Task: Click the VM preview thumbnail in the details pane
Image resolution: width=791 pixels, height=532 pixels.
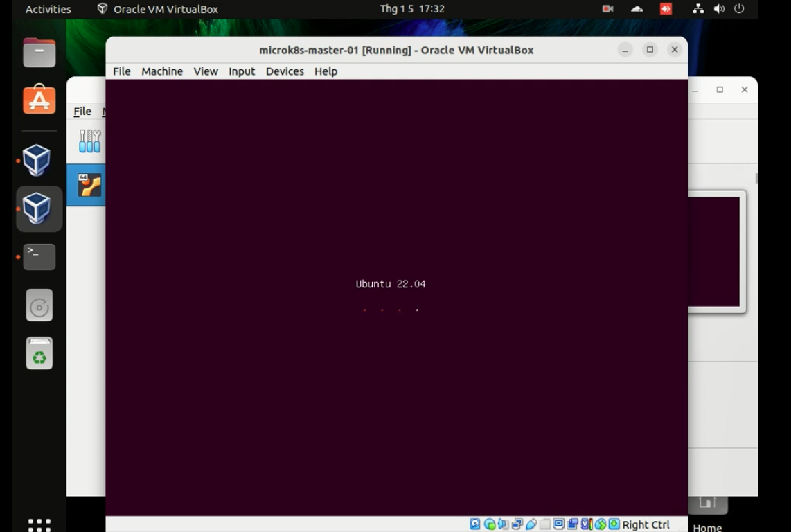Action: [713, 251]
